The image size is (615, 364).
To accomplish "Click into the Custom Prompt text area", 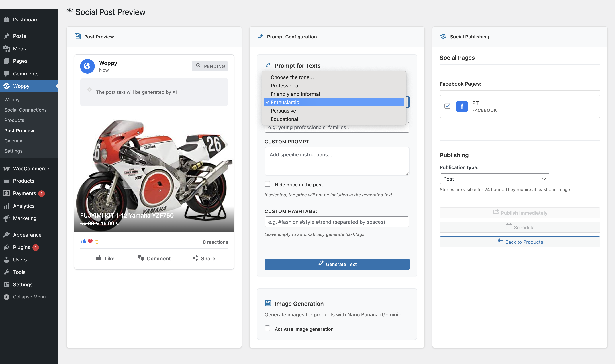I will [x=337, y=161].
